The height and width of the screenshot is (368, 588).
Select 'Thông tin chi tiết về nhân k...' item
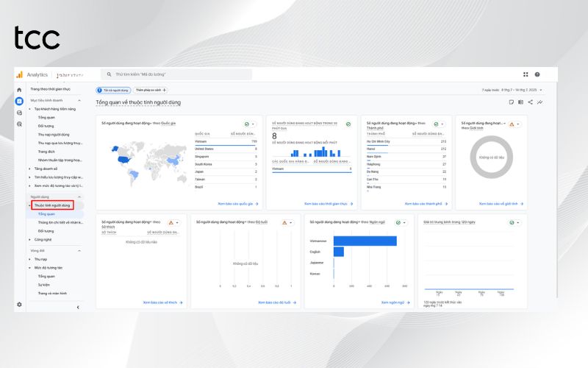tap(60, 223)
